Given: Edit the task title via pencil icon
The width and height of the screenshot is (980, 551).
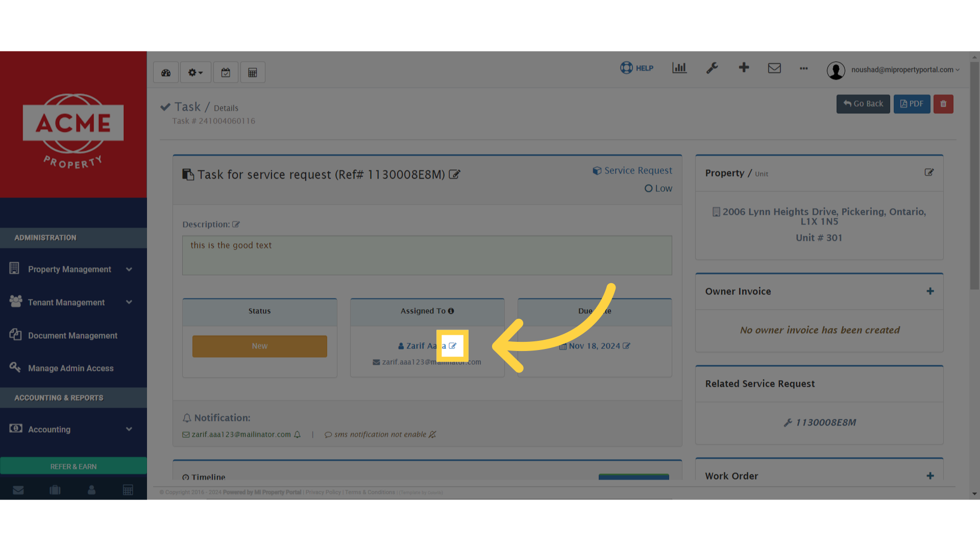Looking at the screenshot, I should [x=455, y=174].
